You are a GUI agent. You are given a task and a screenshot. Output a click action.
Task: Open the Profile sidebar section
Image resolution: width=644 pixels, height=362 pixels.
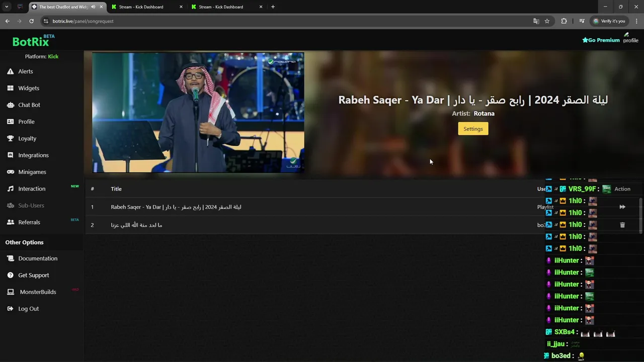26,122
